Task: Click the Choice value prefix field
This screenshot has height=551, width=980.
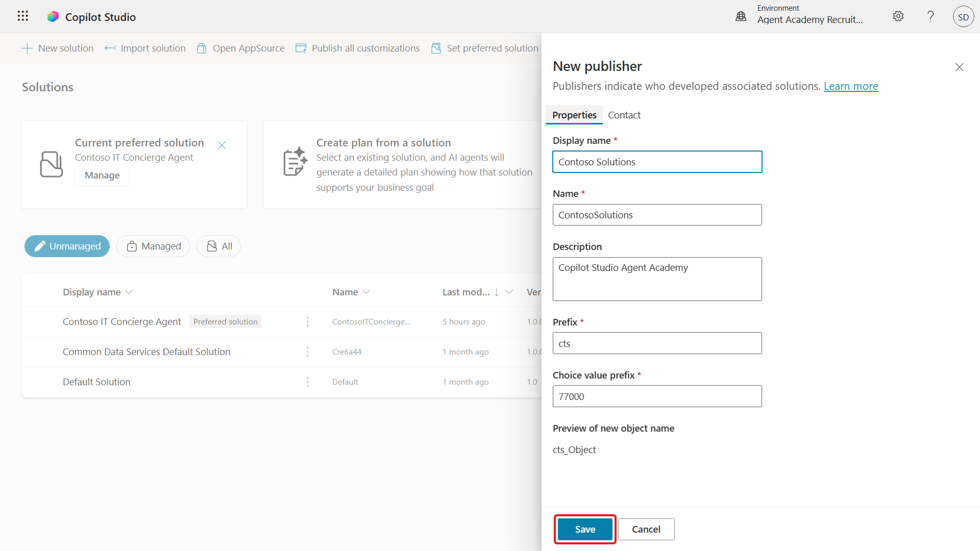Action: click(x=657, y=396)
